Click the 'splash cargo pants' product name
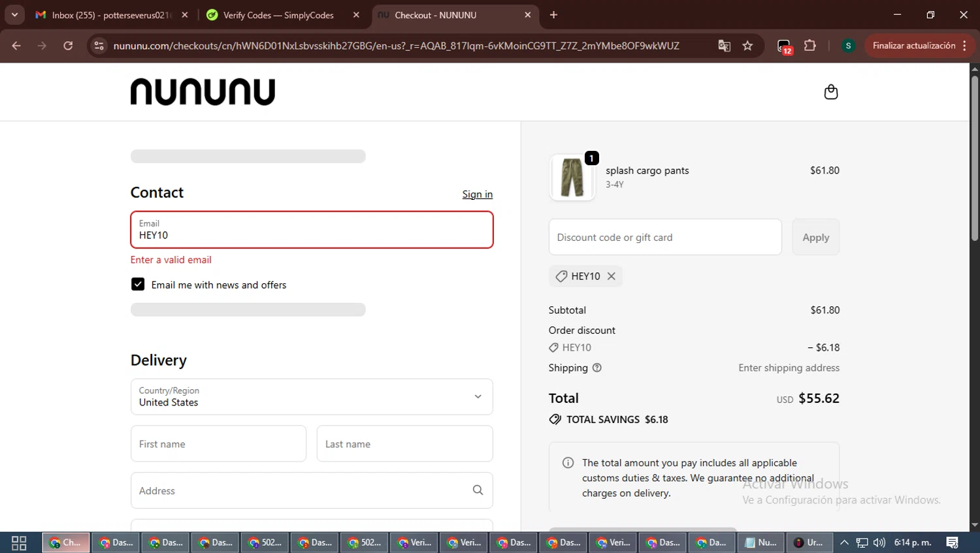 tap(647, 170)
